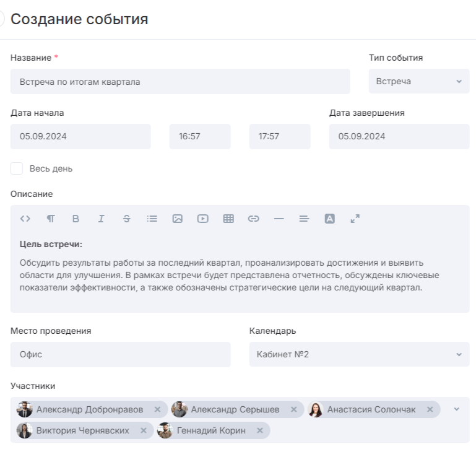Viewport: 476px width, 462px height.
Task: Expand the participants list dropdown arrow
Action: click(x=457, y=409)
